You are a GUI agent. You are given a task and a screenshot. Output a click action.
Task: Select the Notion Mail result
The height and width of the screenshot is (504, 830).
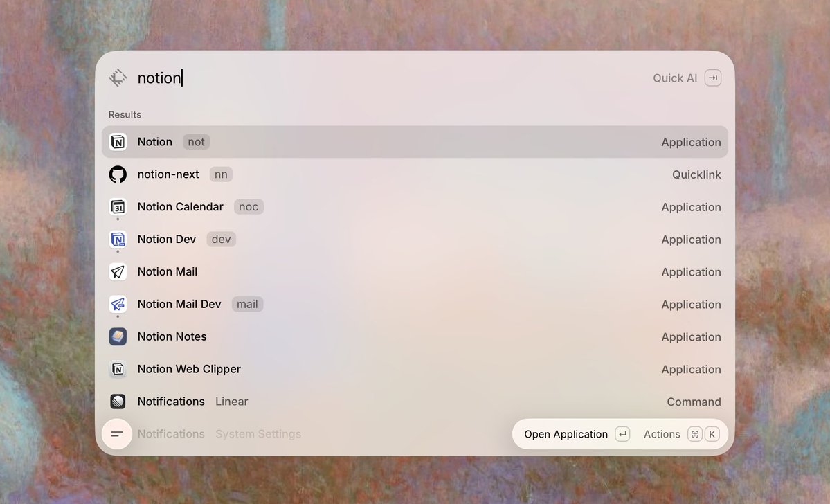415,271
